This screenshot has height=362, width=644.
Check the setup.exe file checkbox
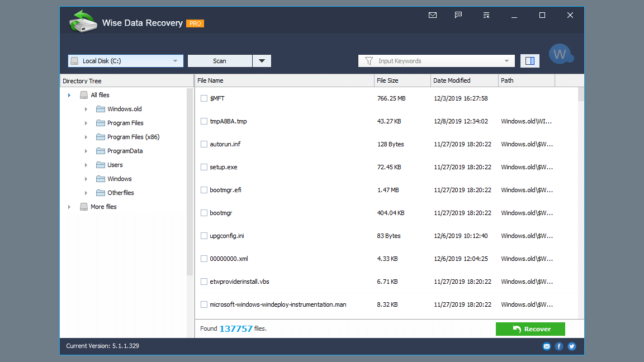point(203,167)
